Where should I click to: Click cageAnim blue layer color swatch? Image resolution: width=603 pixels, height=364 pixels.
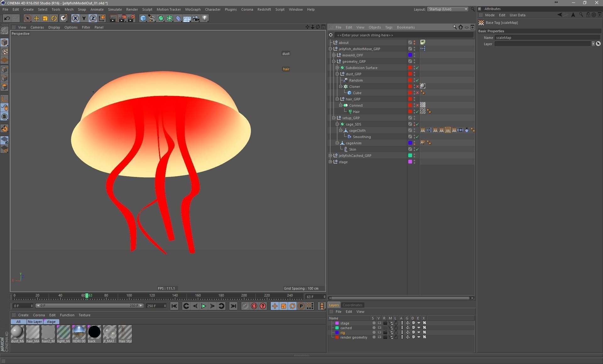pos(410,143)
